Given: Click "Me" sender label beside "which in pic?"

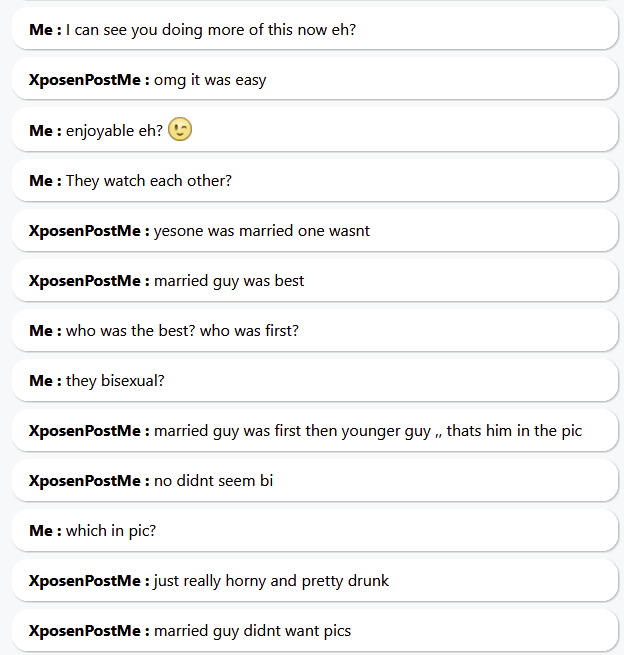Looking at the screenshot, I should [x=42, y=531].
